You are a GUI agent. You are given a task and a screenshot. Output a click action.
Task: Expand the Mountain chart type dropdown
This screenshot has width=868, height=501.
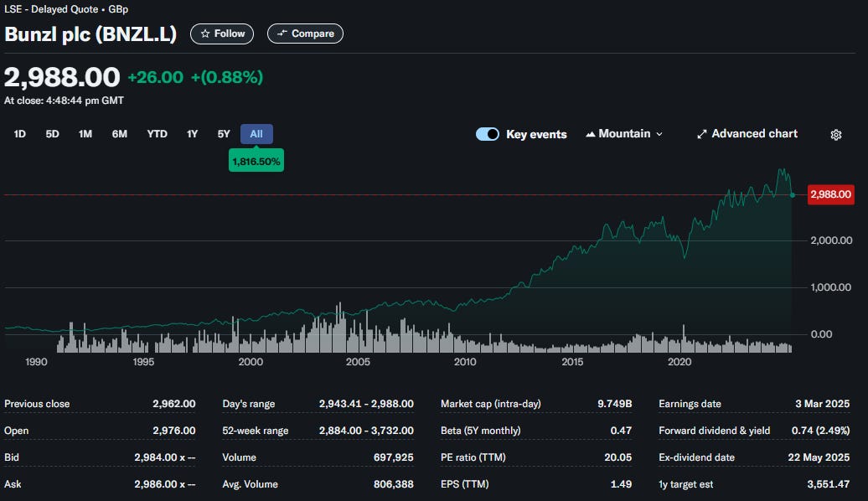tap(624, 134)
